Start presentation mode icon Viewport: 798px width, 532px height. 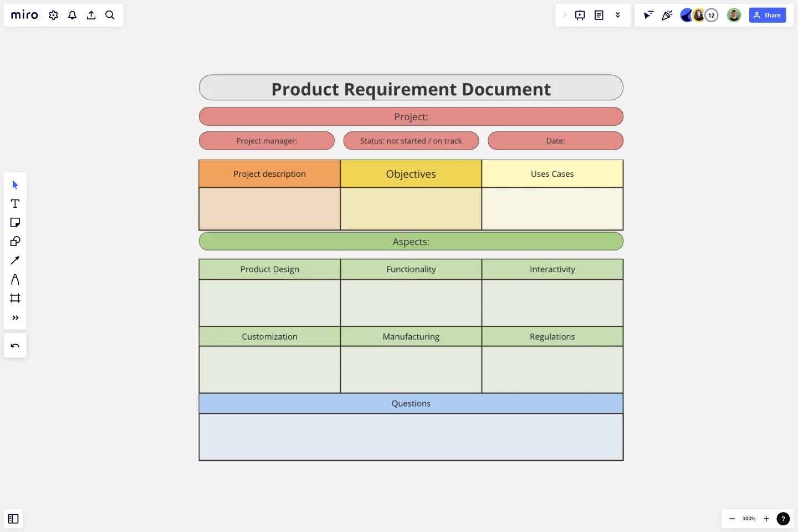tap(580, 15)
